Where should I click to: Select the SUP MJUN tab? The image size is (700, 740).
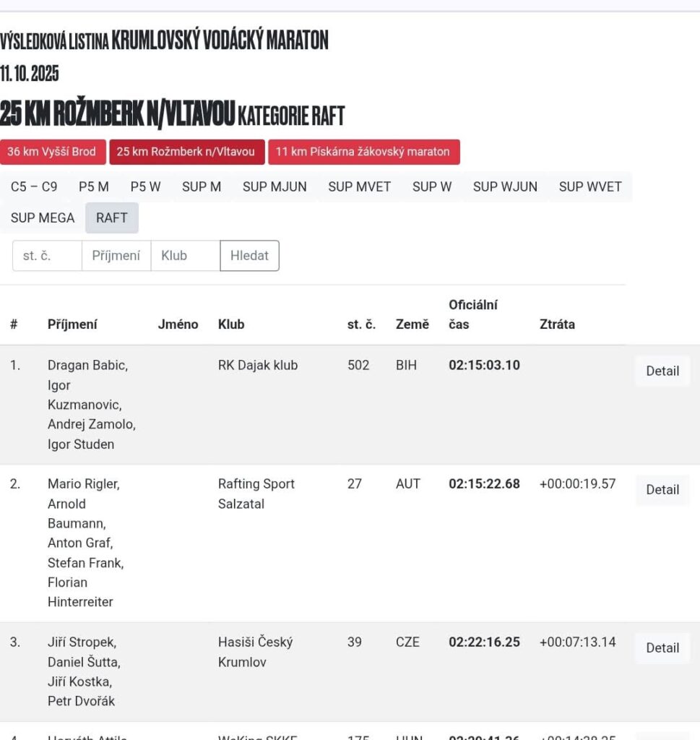[275, 186]
